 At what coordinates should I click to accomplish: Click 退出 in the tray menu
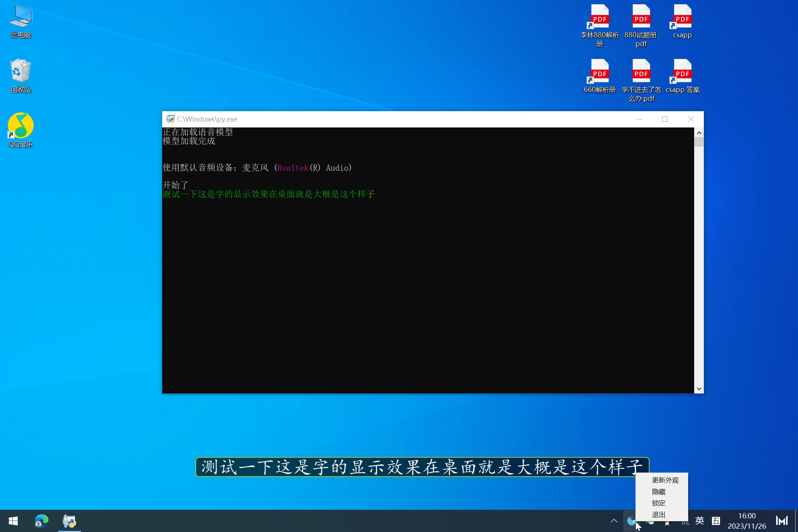pyautogui.click(x=659, y=515)
